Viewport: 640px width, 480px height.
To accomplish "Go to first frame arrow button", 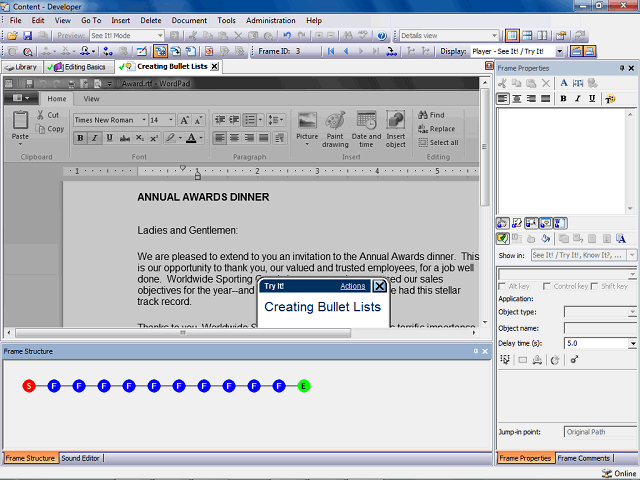I will (331, 51).
